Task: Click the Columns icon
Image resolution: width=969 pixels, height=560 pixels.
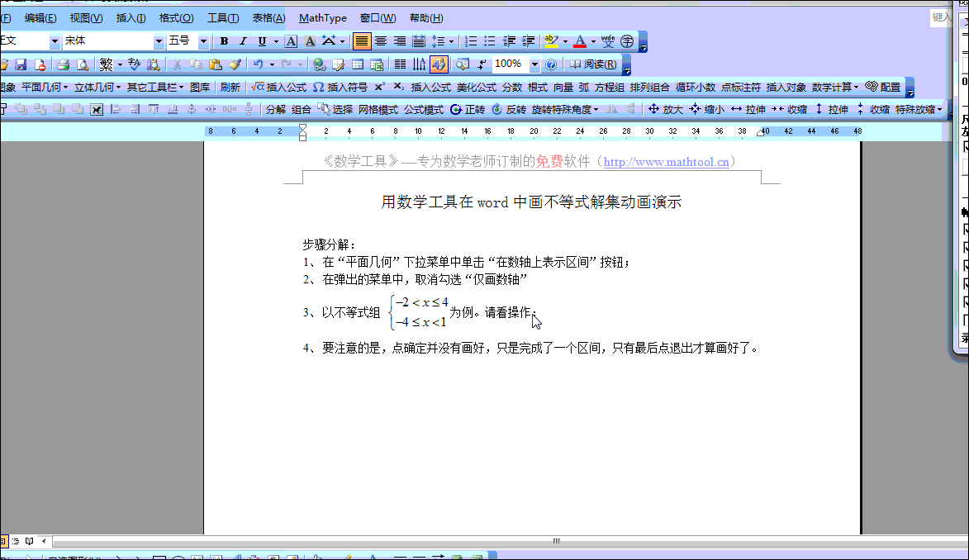Action: coord(401,64)
